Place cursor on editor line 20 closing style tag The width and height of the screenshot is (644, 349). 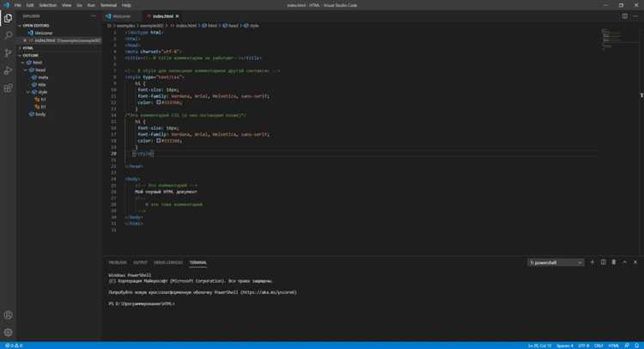coord(143,153)
